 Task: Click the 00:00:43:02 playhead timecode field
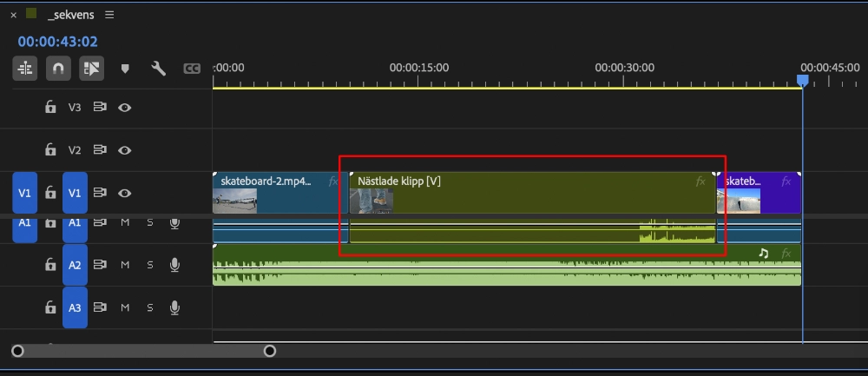pyautogui.click(x=57, y=42)
